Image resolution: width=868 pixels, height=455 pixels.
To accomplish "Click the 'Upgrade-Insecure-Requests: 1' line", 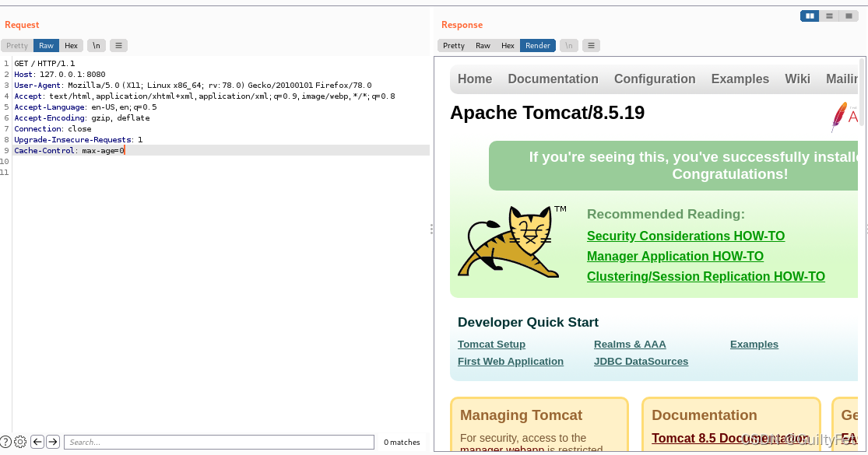I will click(x=78, y=139).
